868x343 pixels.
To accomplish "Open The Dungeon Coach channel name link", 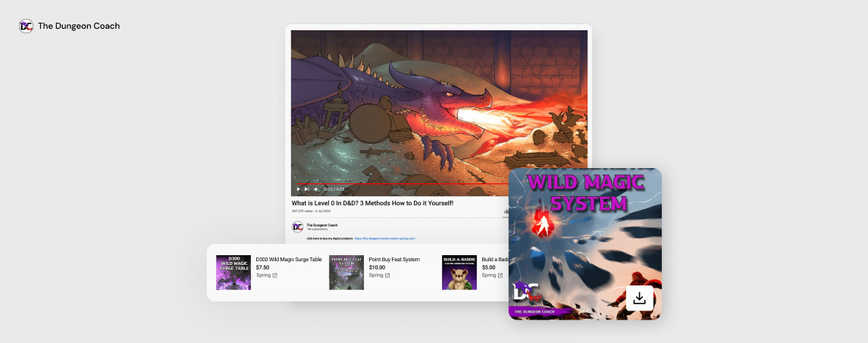I will (321, 225).
